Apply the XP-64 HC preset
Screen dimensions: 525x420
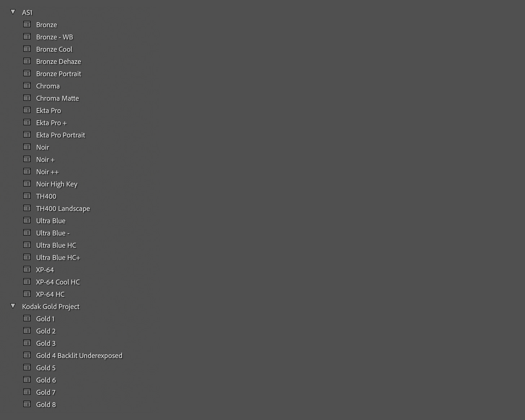click(50, 295)
